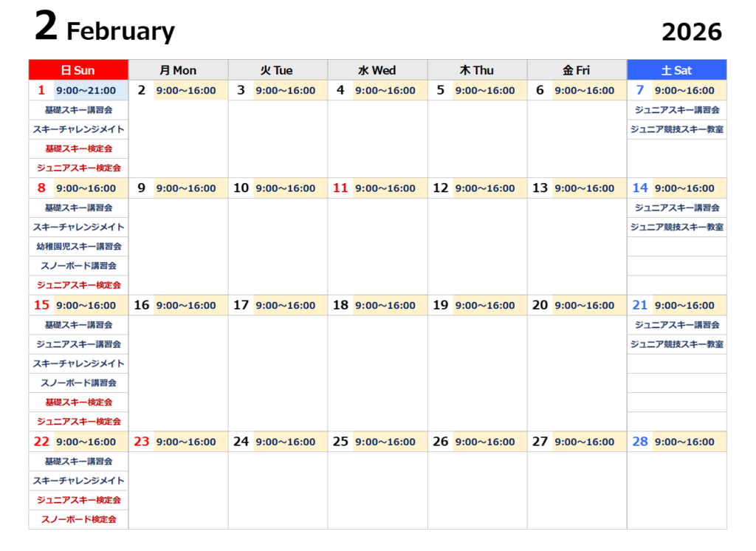Open ジュニアスキー講習会 on Sunday February 15
756x551 pixels.
click(78, 344)
